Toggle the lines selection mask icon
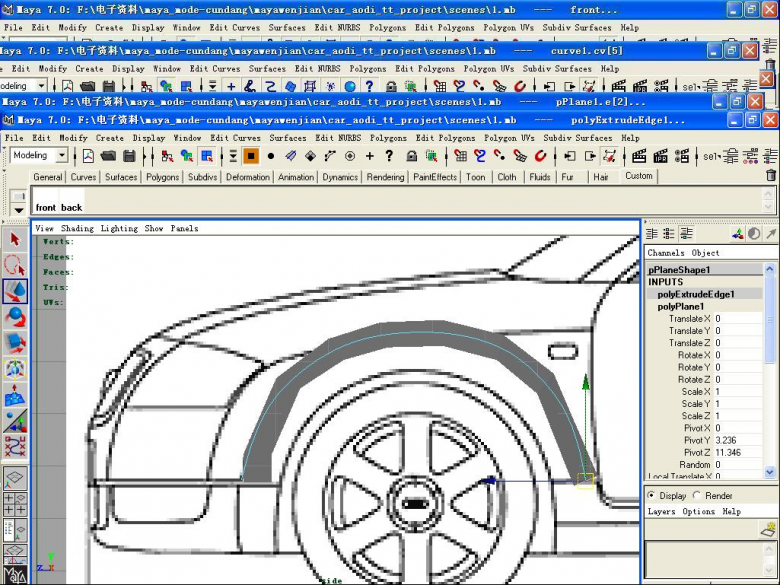Image resolution: width=780 pixels, height=585 pixels. tap(291, 156)
